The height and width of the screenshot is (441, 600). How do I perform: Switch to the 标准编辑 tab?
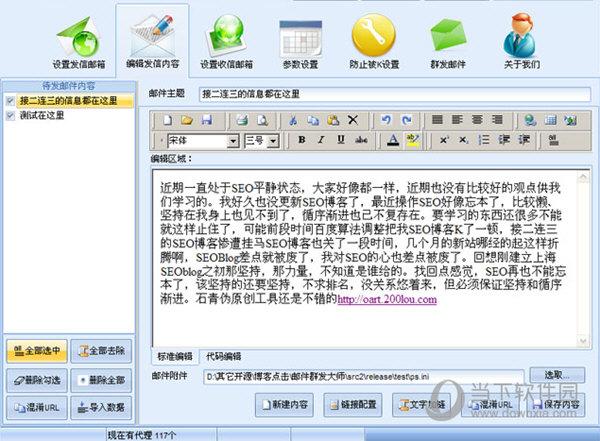(x=176, y=357)
